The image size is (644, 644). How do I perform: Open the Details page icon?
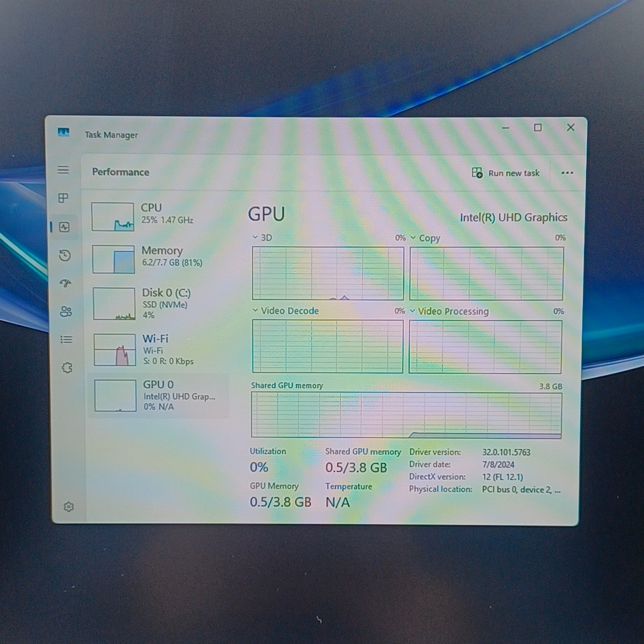pos(66,340)
